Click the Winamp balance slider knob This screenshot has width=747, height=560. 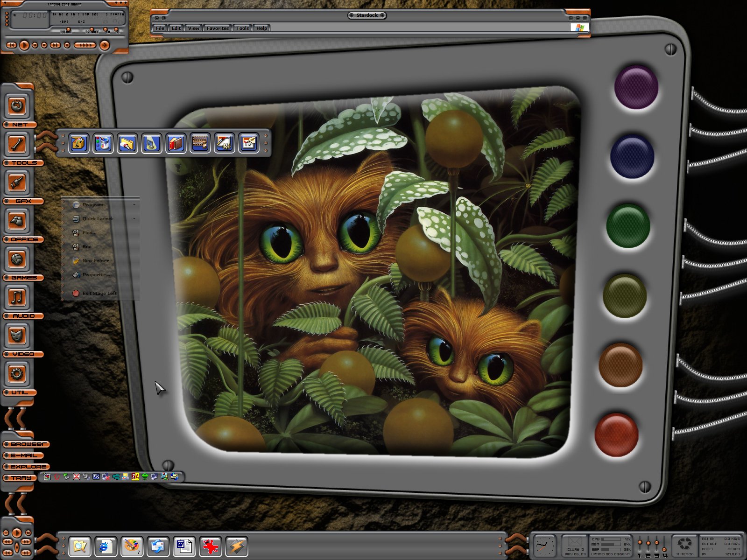tap(92, 29)
